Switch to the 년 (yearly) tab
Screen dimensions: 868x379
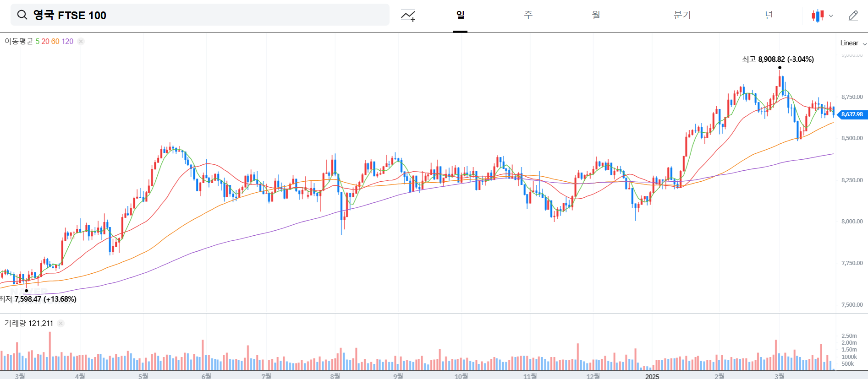[769, 15]
